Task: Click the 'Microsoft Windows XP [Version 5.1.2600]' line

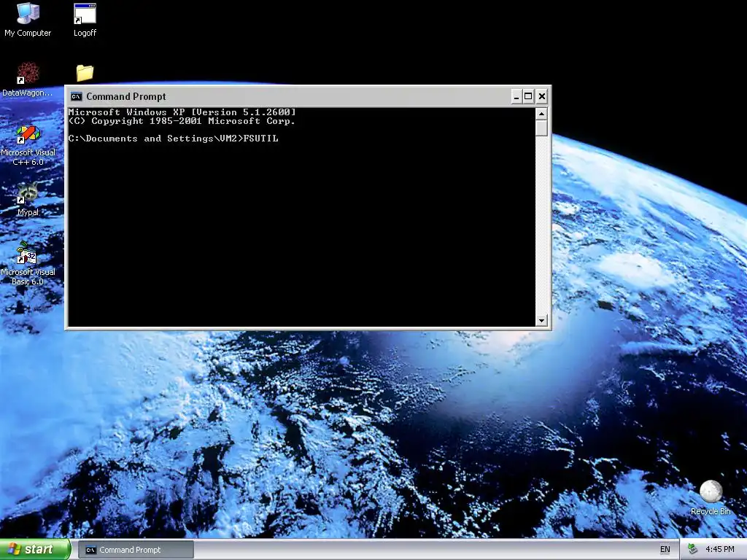Action: (182, 112)
